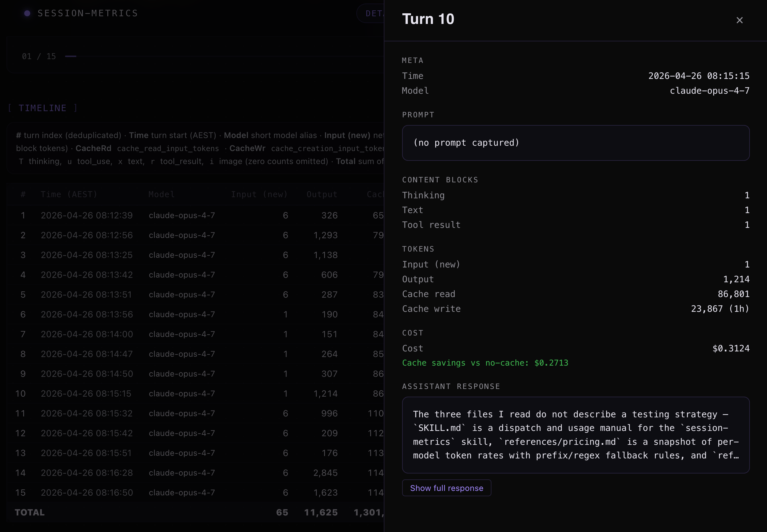Click the Output column header
Screen dimensions: 767x532
[321, 194]
